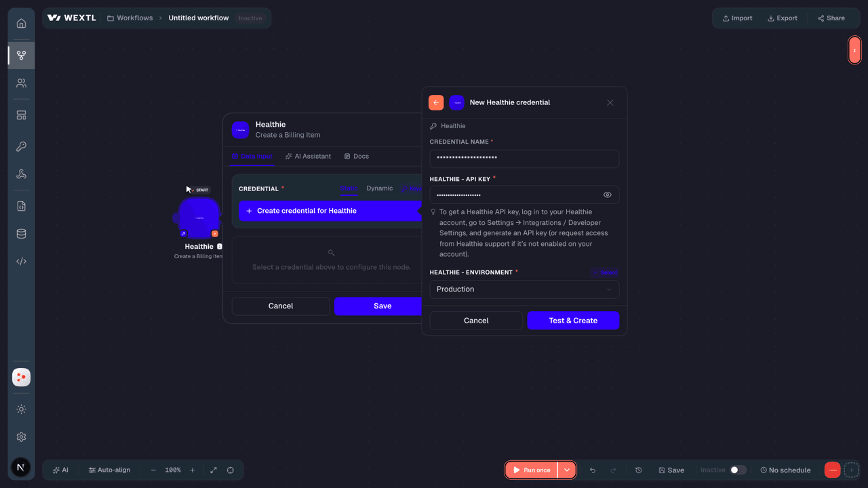Image resolution: width=868 pixels, height=488 pixels.
Task: Open the credentials key icon in sidebar
Action: pyautogui.click(x=21, y=146)
